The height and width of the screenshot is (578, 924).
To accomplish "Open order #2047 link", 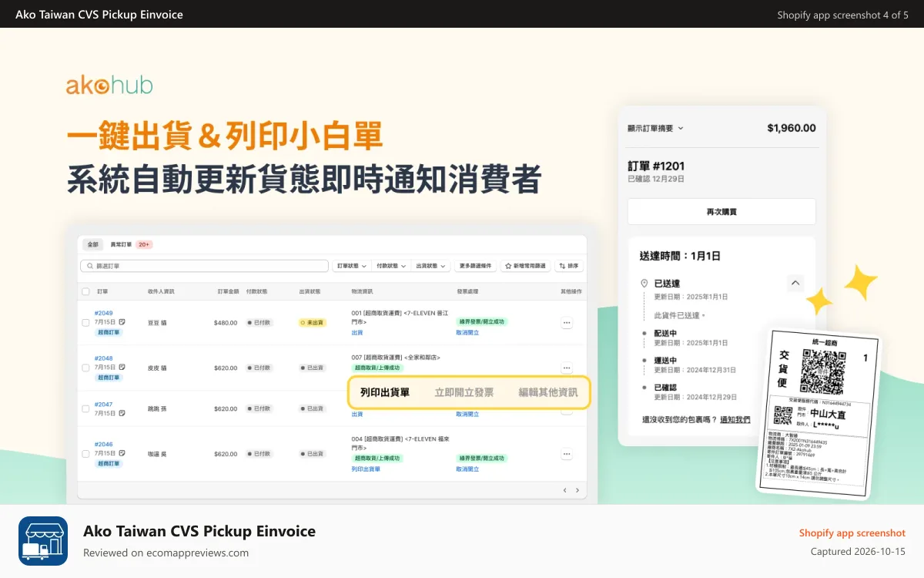I will coord(103,404).
